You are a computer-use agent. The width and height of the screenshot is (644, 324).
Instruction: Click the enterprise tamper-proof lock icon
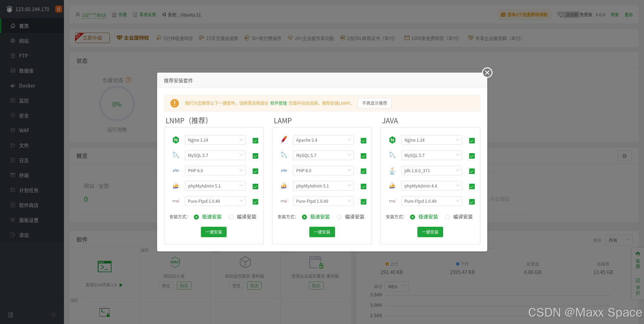tap(316, 263)
